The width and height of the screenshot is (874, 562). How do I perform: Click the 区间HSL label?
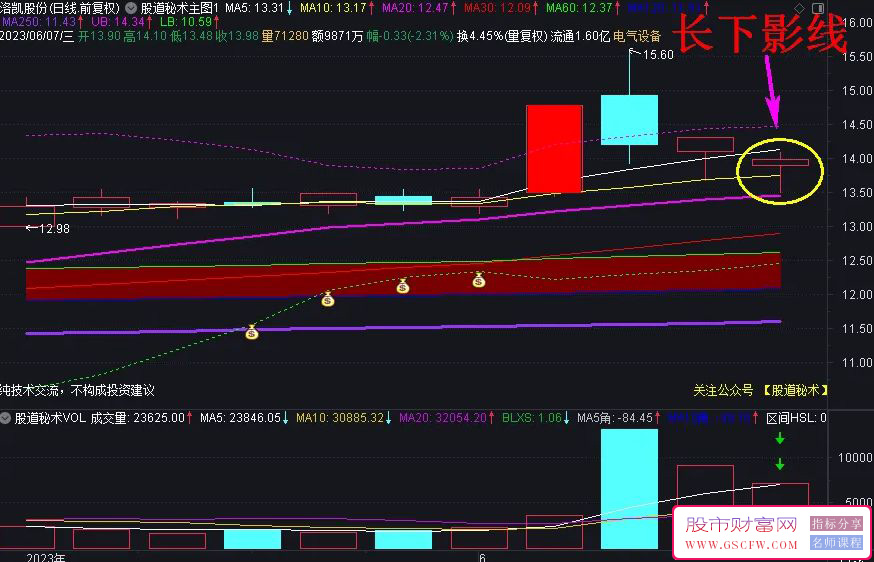click(796, 418)
